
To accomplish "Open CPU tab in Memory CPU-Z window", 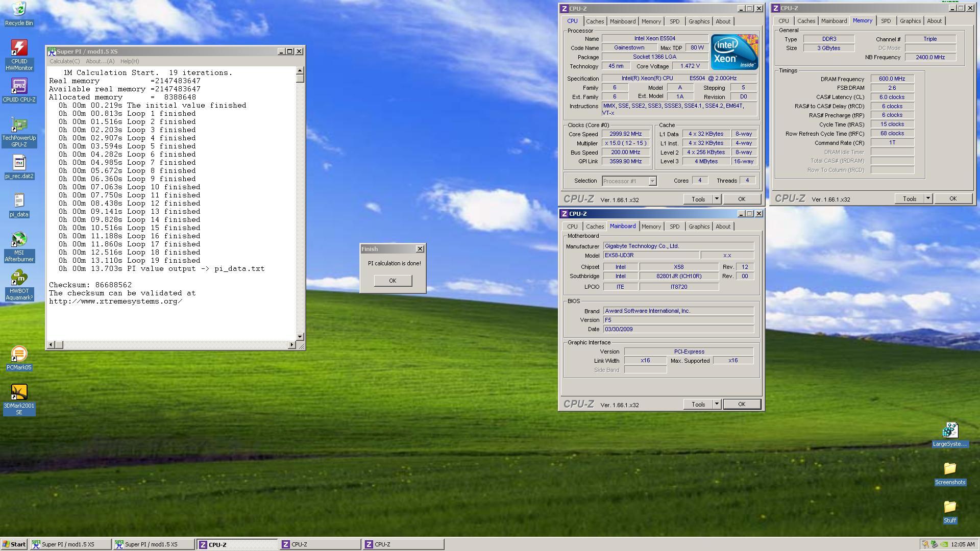I will pos(783,21).
